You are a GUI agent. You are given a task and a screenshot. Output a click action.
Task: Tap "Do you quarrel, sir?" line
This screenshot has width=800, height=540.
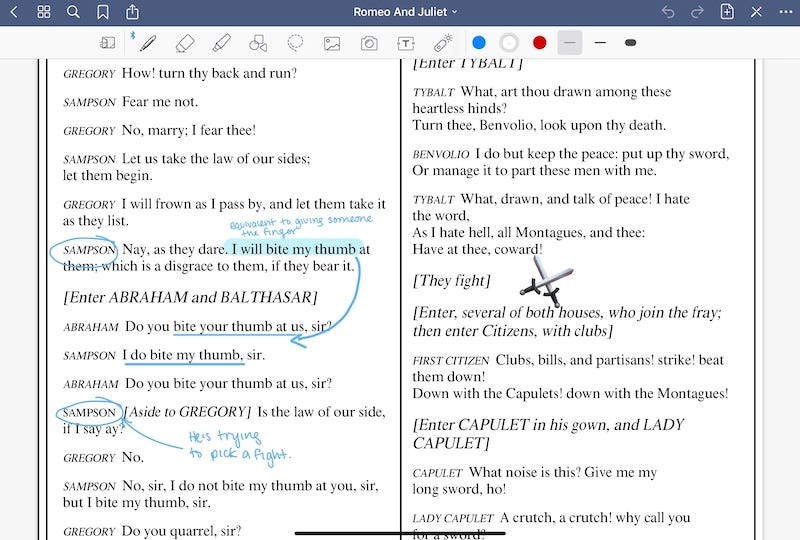(181, 531)
